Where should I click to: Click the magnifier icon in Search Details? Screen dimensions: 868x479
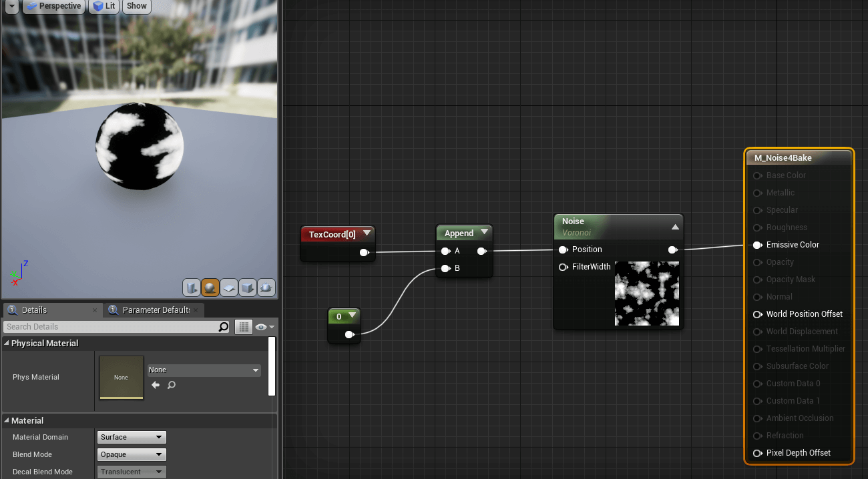point(224,327)
